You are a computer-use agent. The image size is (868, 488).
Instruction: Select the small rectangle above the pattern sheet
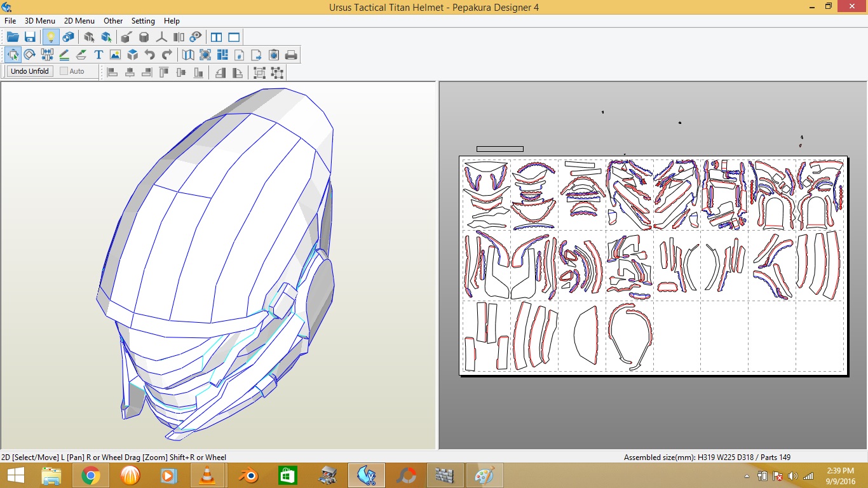pos(500,149)
